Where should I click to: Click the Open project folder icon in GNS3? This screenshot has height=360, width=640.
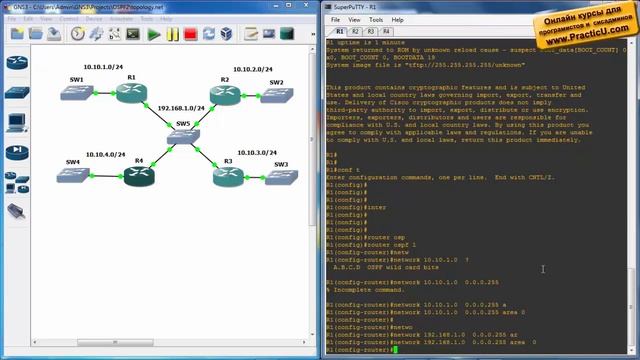tap(36, 34)
